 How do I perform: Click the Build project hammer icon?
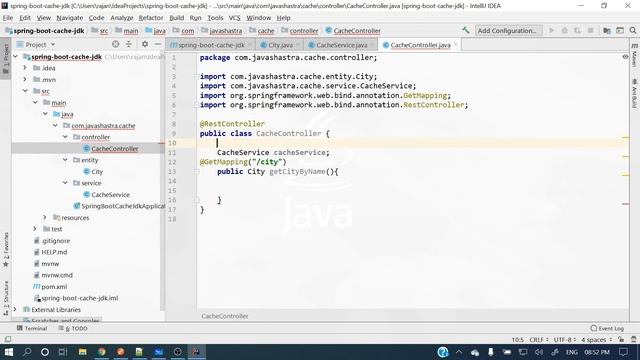[465, 30]
